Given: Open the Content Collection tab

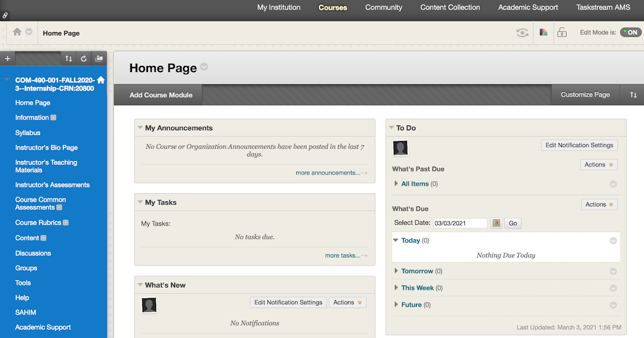Looking at the screenshot, I should (x=450, y=8).
